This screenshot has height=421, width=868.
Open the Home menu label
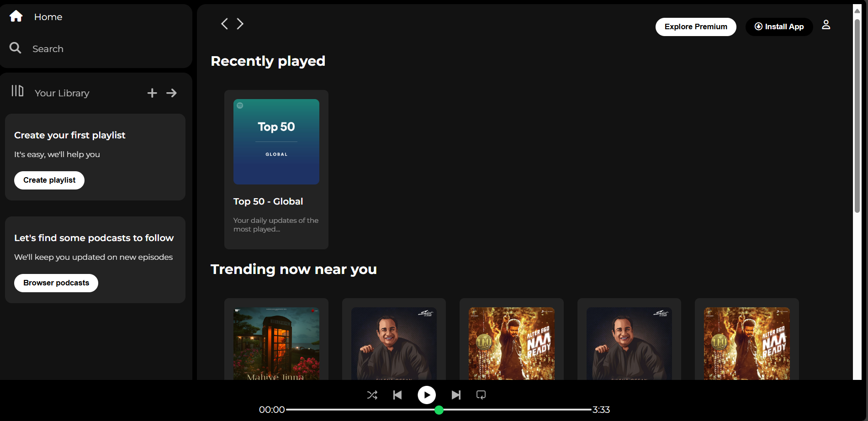point(48,17)
